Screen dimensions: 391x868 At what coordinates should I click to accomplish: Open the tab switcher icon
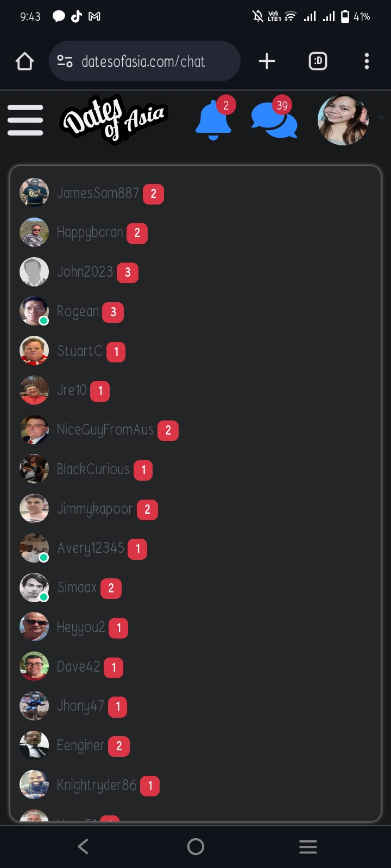[318, 61]
